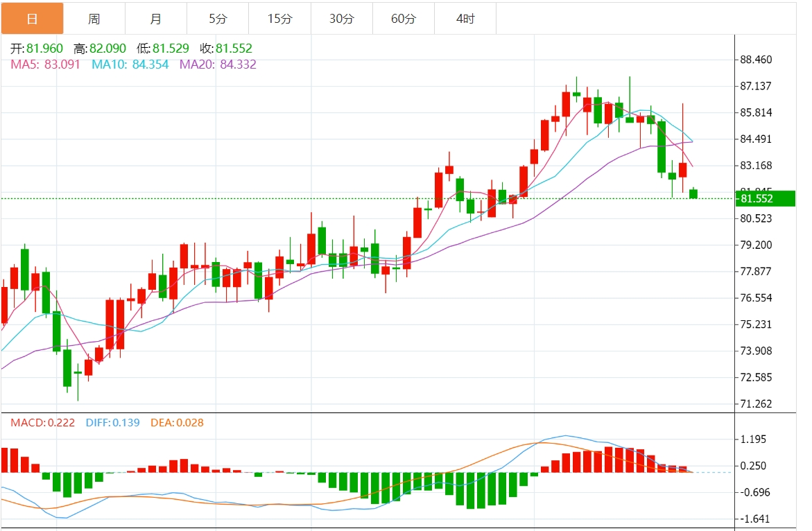Click the MA5: 83.091 indicator label
812x531 pixels.
click(x=46, y=64)
